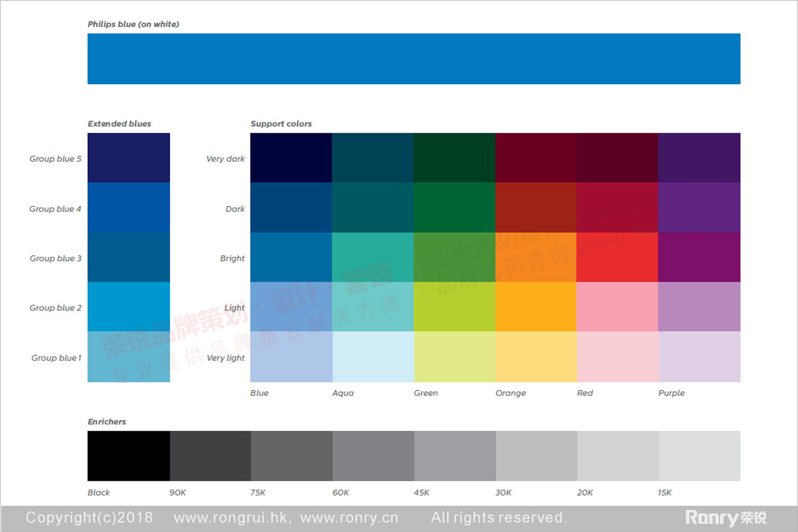This screenshot has height=532, width=798.
Task: Choose the Dark Orange support swatch
Action: [536, 207]
